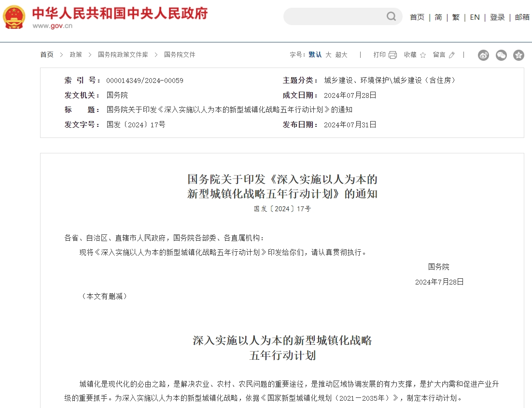Viewport: 532px width, 408px height.
Task: Click index number 000014349/2024-00059
Action: click(144, 81)
